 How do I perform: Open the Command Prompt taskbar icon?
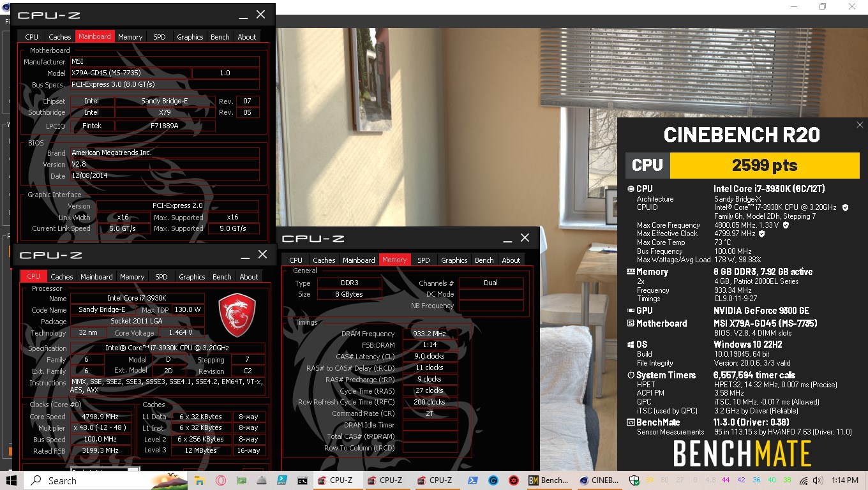[304, 480]
